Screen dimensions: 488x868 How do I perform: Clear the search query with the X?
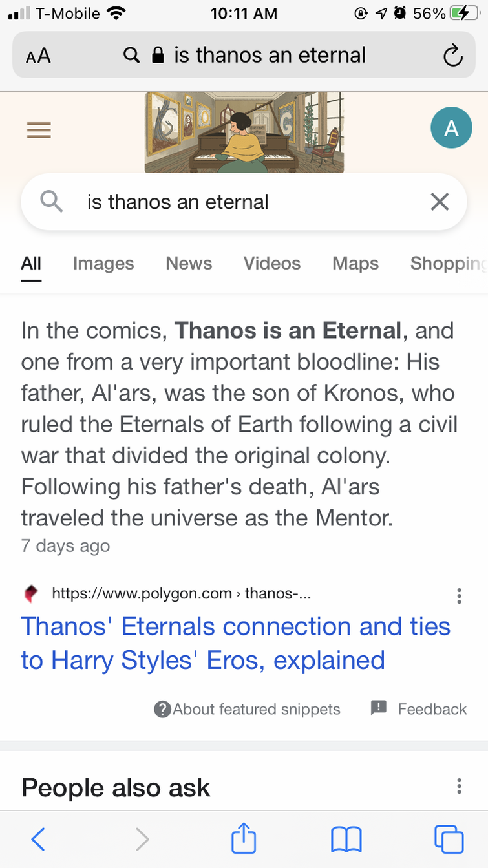click(440, 202)
